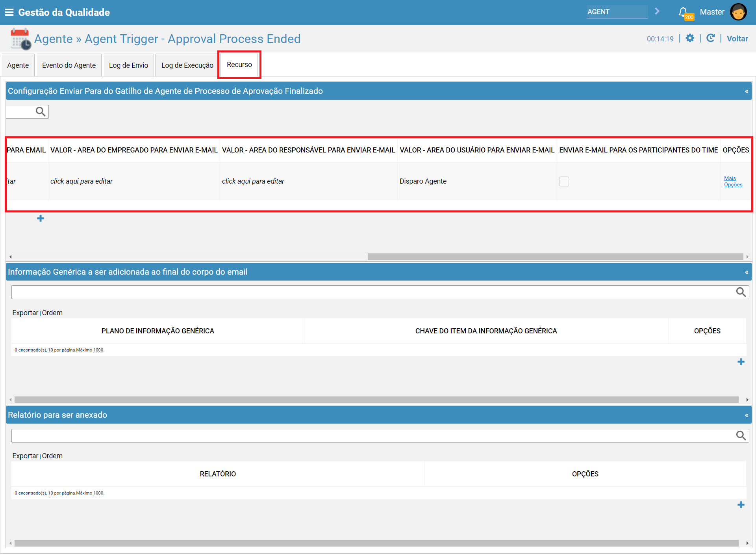Add new Informação Genérica item
Image resolution: width=756 pixels, height=556 pixels.
pyautogui.click(x=741, y=362)
